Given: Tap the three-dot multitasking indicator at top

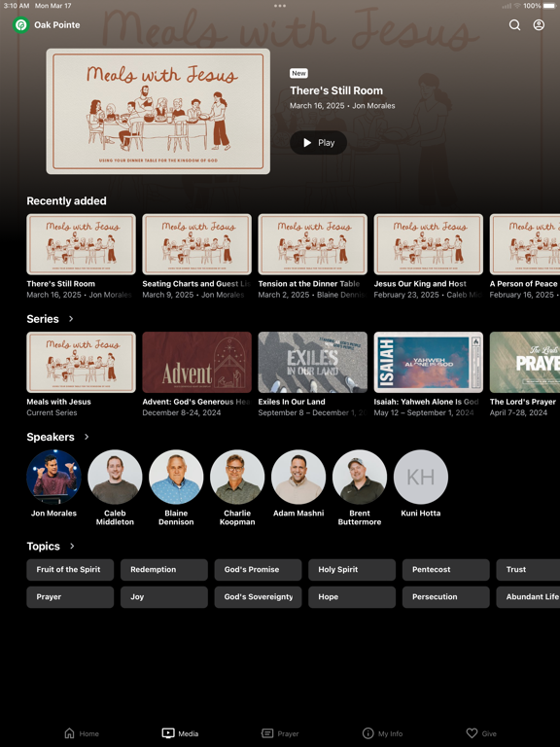Looking at the screenshot, I should pos(280,6).
